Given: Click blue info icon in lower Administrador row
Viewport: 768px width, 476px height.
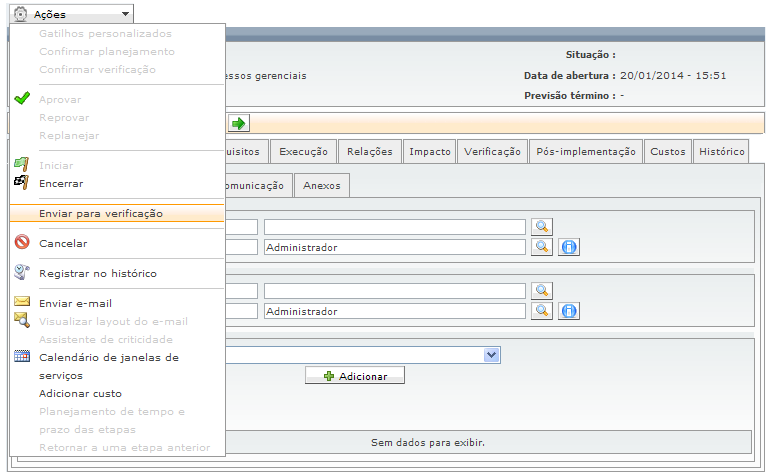Looking at the screenshot, I should 569,311.
